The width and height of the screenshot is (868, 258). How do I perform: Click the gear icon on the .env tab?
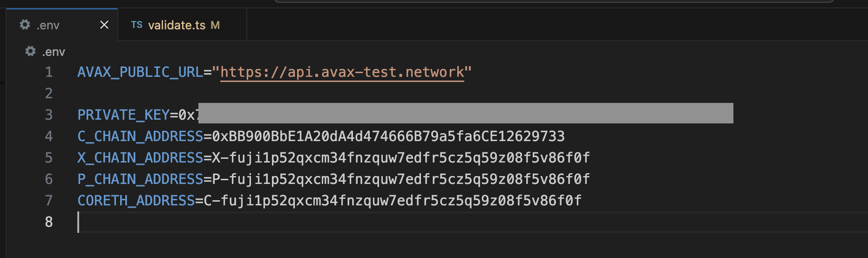click(x=25, y=25)
